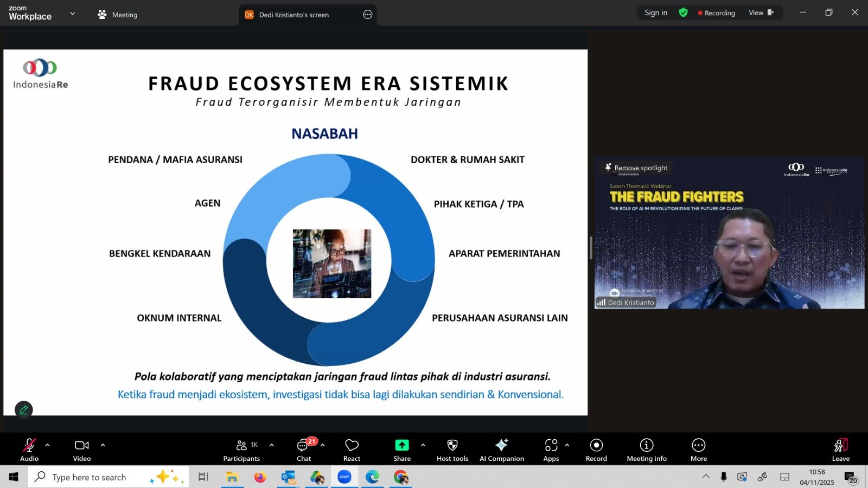Click the Sign in button

click(656, 13)
